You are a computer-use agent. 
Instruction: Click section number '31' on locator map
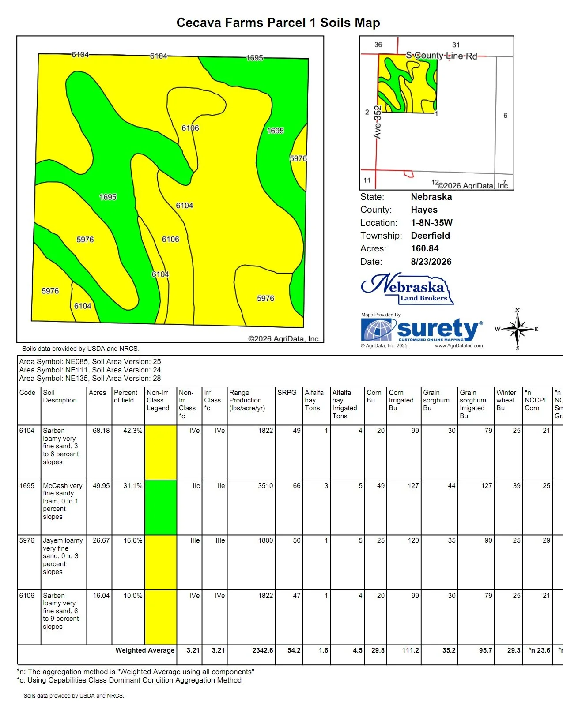tap(456, 45)
